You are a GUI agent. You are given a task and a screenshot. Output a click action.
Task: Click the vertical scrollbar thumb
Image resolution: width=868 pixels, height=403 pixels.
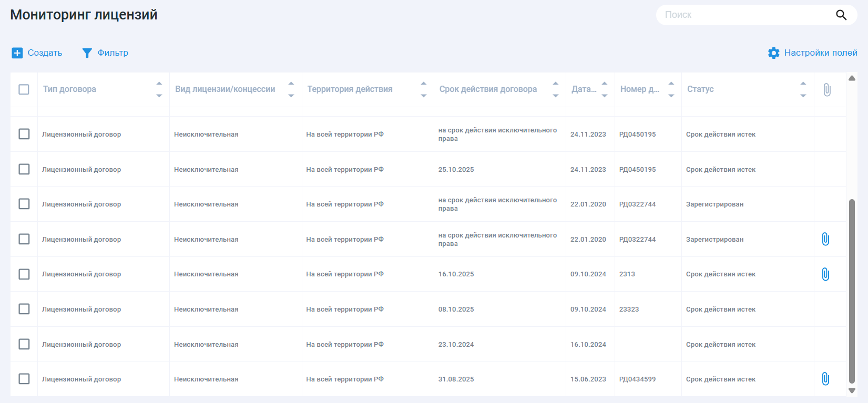coord(852,292)
